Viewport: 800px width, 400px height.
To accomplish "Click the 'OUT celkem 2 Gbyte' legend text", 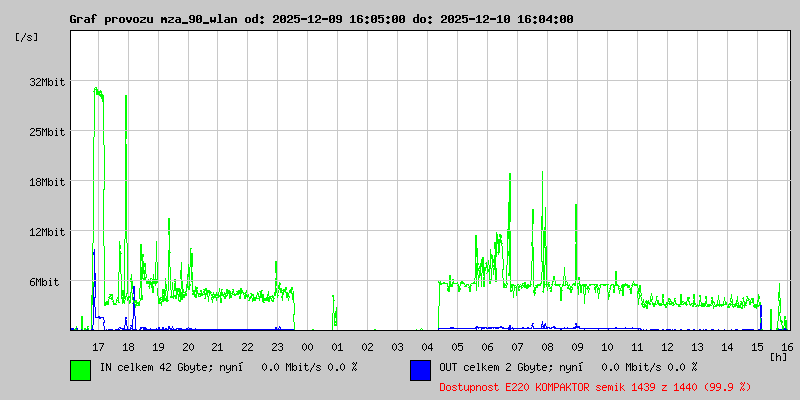I will (x=492, y=367).
